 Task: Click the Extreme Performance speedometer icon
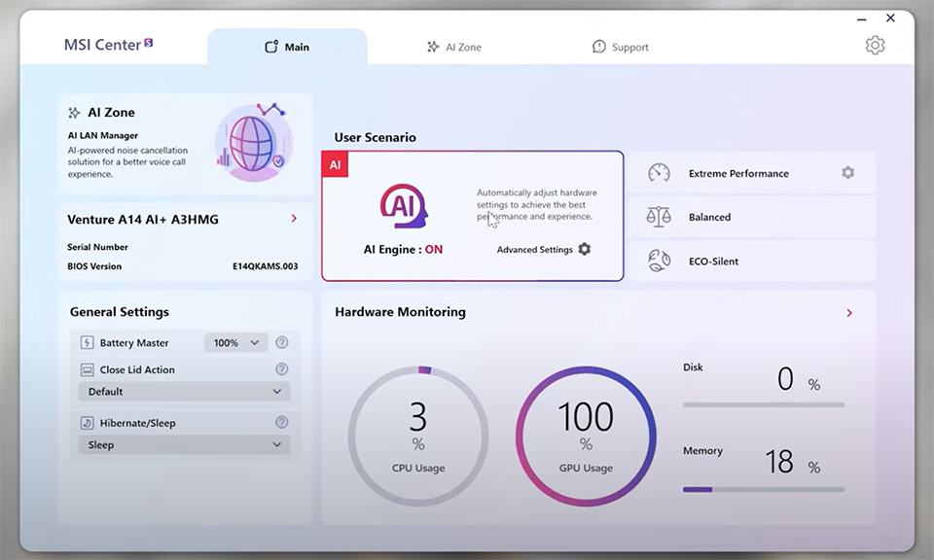pos(658,172)
